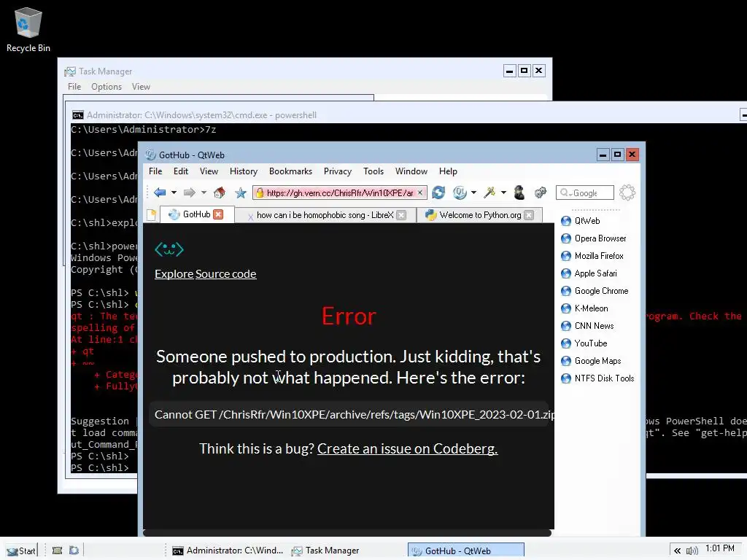
Task: Open the Window menu
Action: pos(411,171)
